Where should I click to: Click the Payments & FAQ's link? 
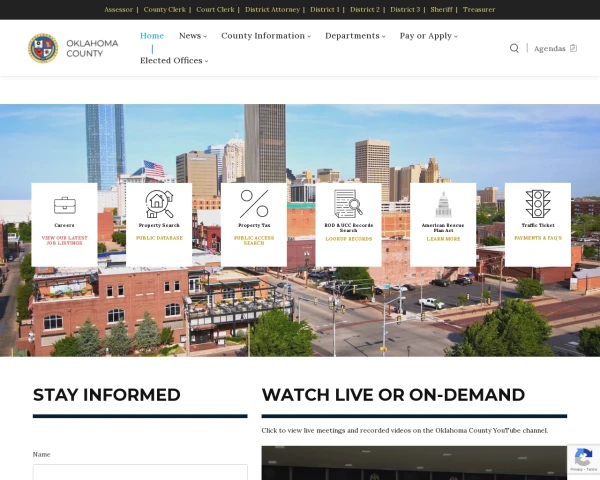[538, 238]
